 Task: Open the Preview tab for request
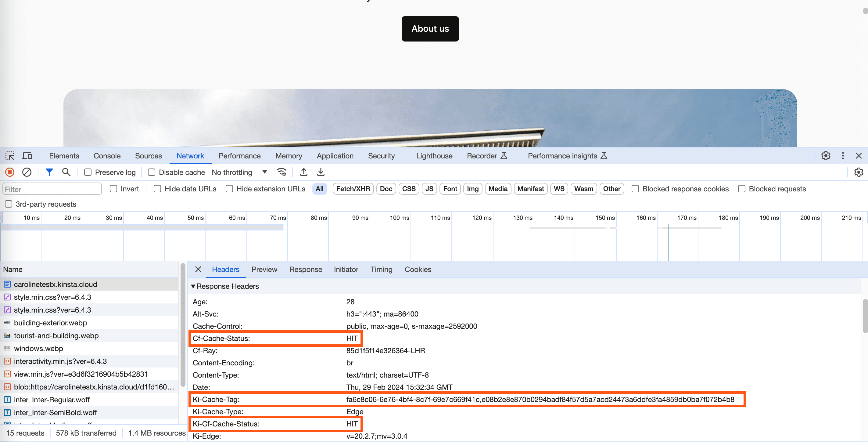264,270
